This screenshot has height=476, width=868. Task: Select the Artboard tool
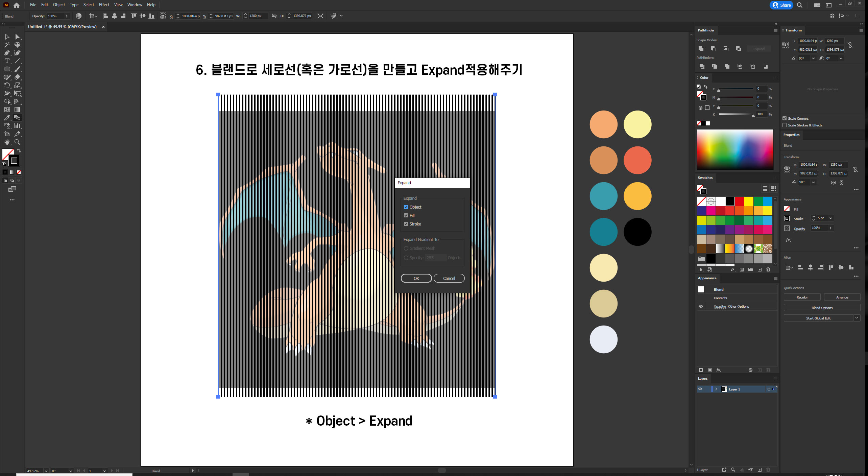pos(7,134)
